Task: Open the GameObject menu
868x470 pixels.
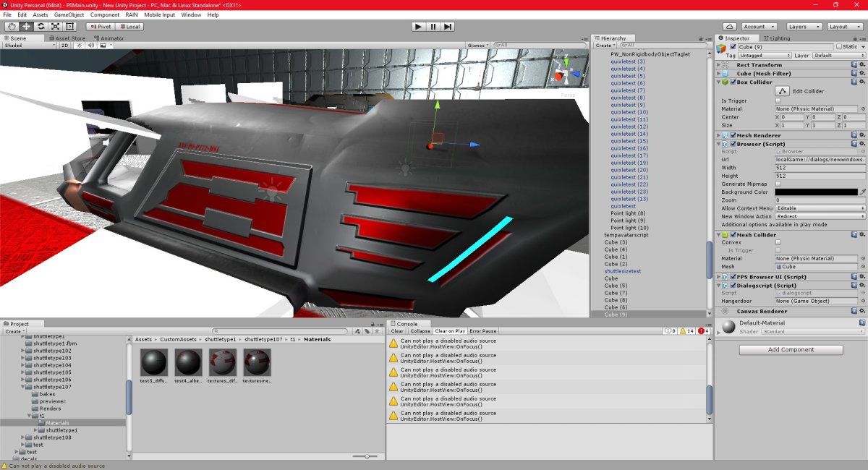Action: [x=69, y=14]
